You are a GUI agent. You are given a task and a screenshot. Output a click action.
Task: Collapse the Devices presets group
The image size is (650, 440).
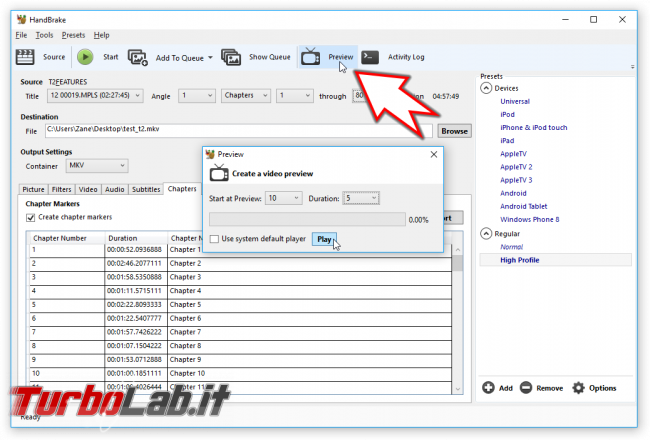coord(486,88)
